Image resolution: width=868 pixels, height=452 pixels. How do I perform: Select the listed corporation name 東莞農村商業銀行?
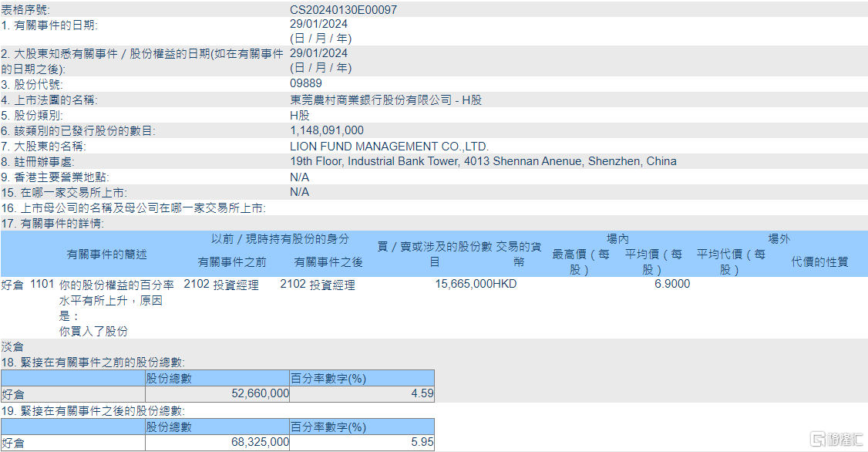(341, 100)
